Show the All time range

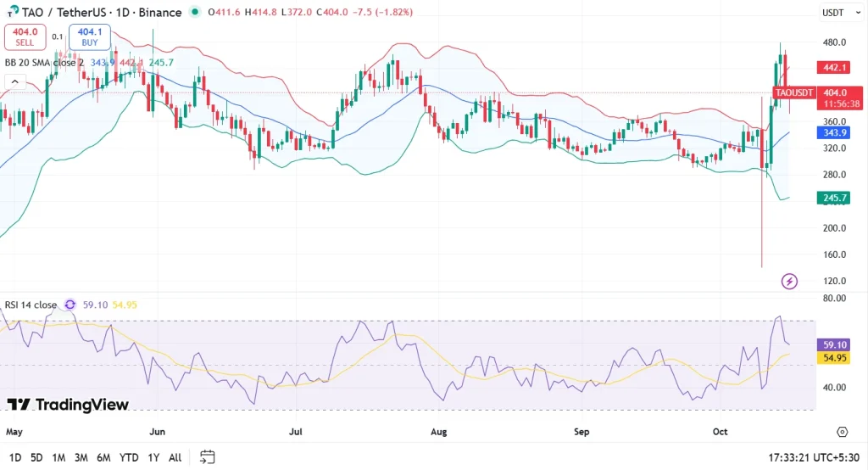coord(175,457)
